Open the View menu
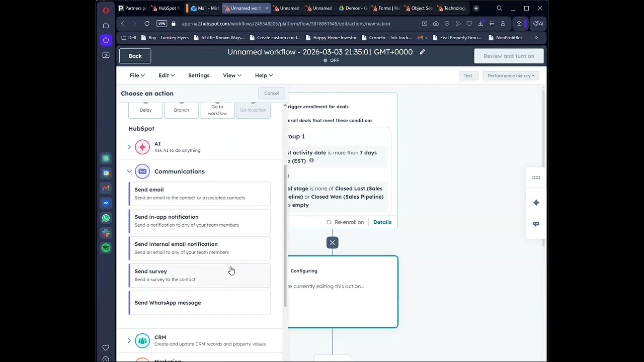644x362 pixels. coord(232,75)
